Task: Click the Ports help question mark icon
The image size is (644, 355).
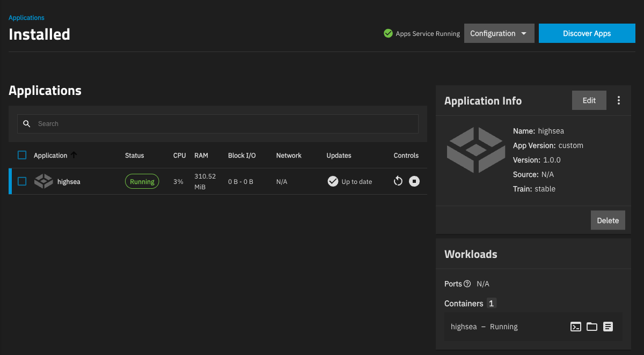Action: click(x=467, y=284)
